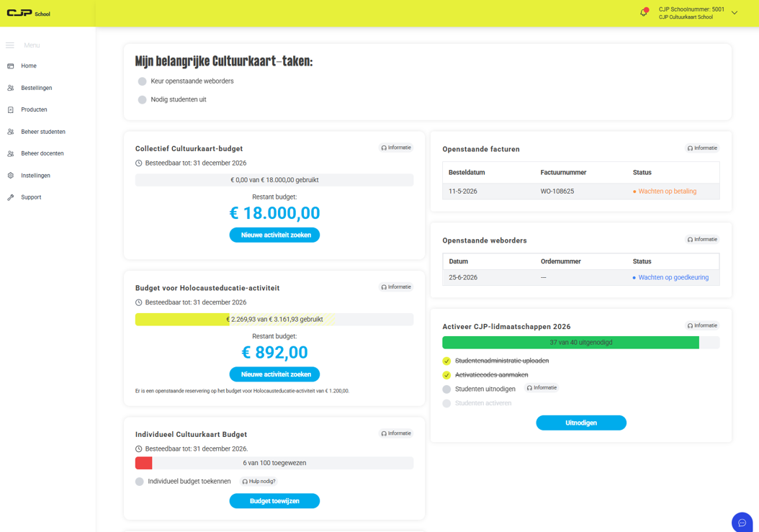Image resolution: width=759 pixels, height=532 pixels.
Task: Click the Hulp nodig? badge
Action: click(259, 481)
